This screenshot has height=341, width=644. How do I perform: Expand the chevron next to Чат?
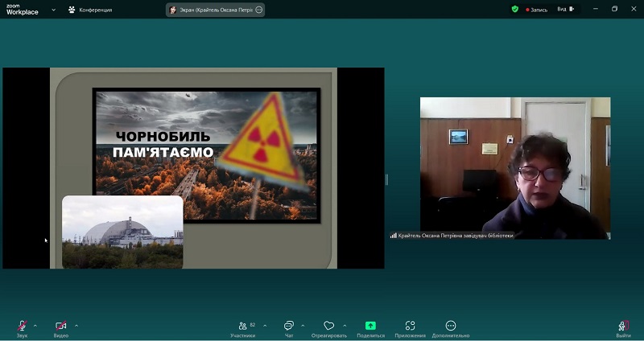pos(303,325)
